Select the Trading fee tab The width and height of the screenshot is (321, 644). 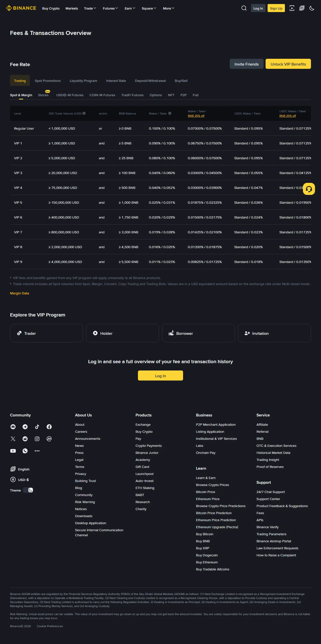(20, 81)
